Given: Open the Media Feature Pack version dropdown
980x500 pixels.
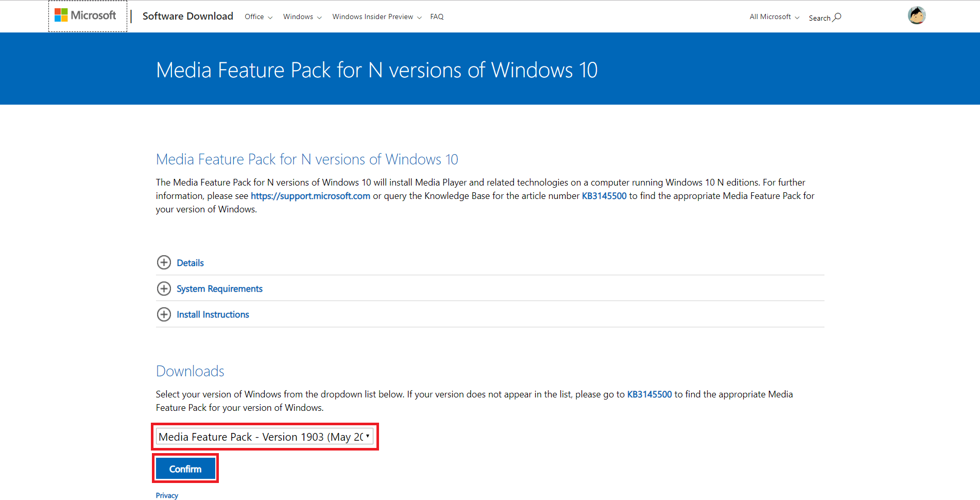Looking at the screenshot, I should pyautogui.click(x=265, y=437).
